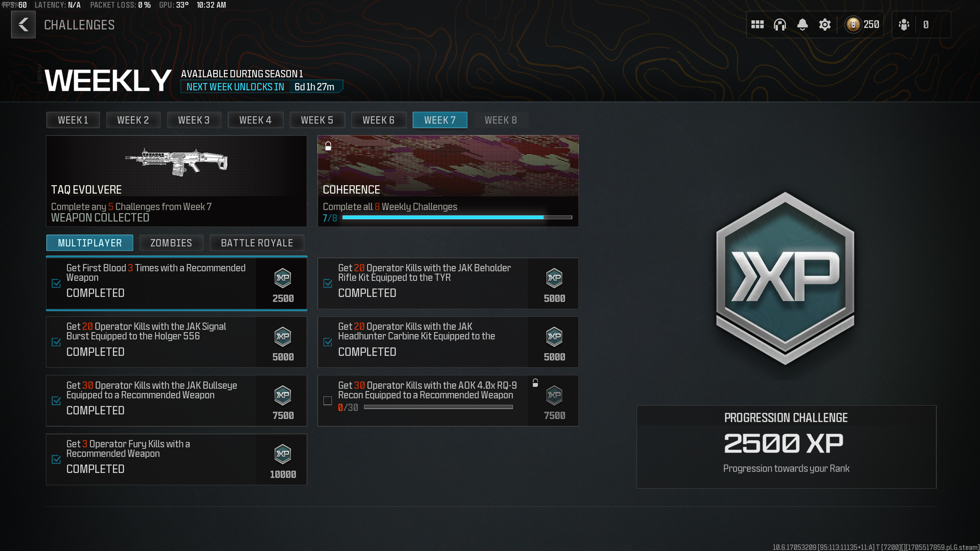The height and width of the screenshot is (551, 980).
Task: Switch to the Week 6 tab
Action: pyautogui.click(x=378, y=120)
